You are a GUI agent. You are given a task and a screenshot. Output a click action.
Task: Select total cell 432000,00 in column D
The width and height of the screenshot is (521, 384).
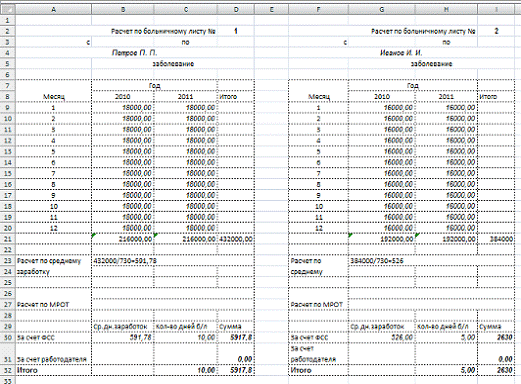point(236,239)
